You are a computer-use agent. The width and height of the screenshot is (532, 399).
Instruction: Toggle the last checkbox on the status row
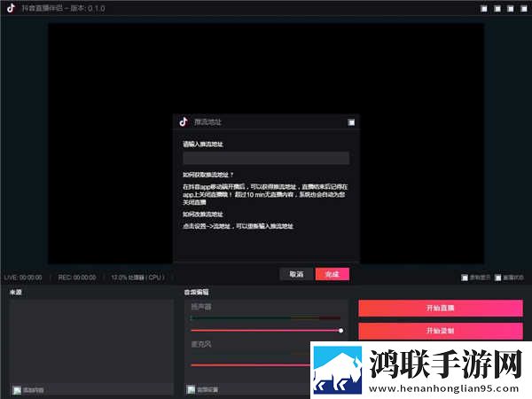[497, 278]
